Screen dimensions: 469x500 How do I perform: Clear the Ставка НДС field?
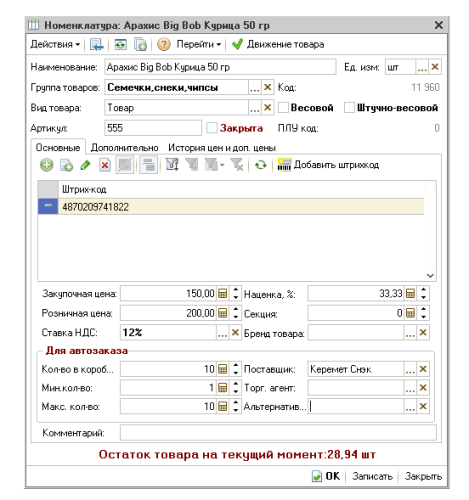coord(235,333)
